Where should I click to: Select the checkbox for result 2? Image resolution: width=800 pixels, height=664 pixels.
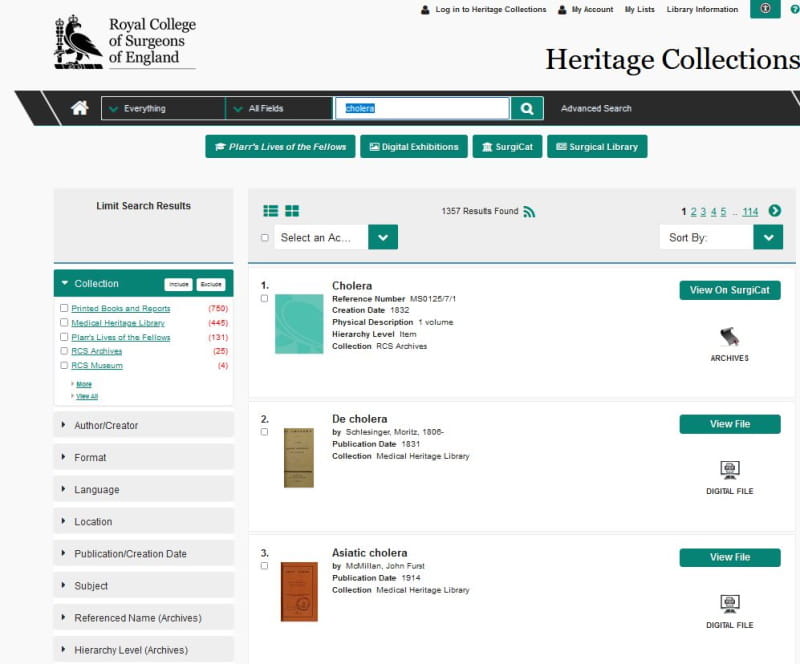pos(264,431)
